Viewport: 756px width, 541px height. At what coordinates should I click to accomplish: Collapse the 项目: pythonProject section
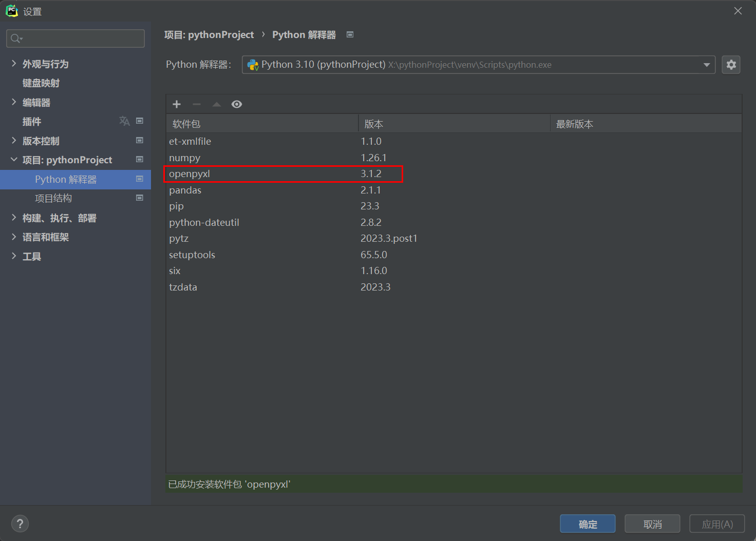(14, 160)
